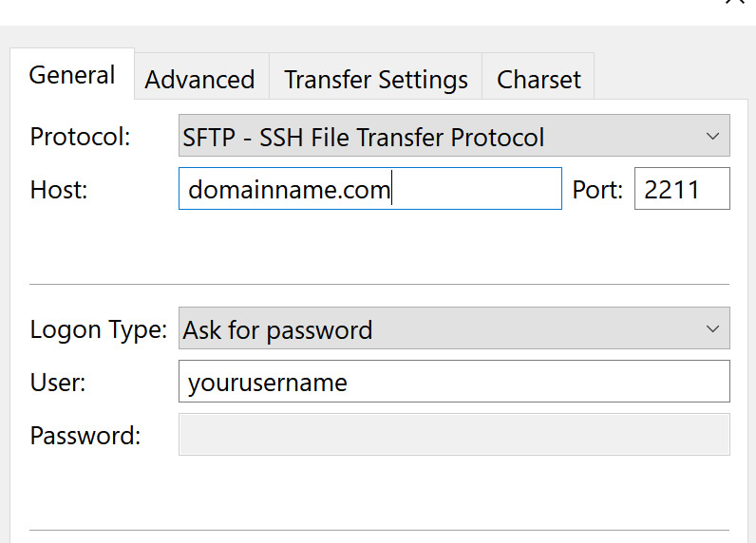The height and width of the screenshot is (543, 756).
Task: Expand the Logon Type dropdown set to Ask for password
Action: [454, 328]
